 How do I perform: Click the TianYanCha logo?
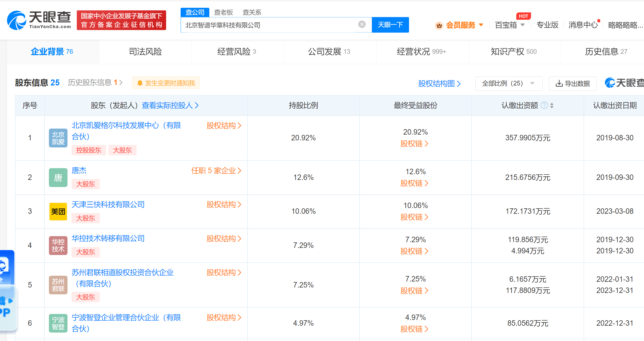(39, 20)
